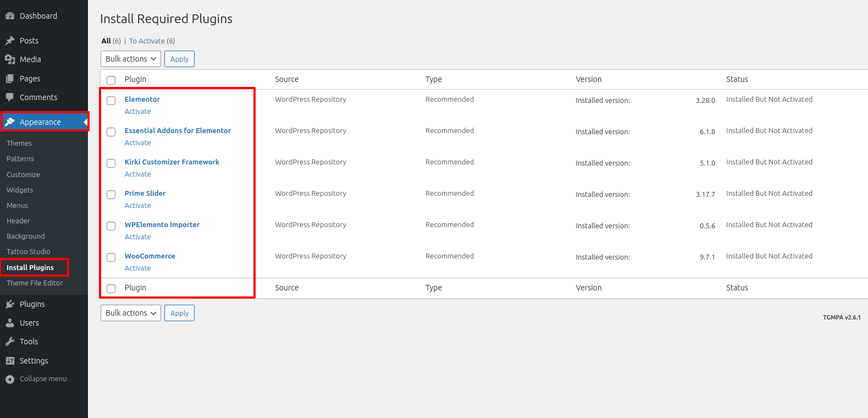Click the Dashboard gauge icon
Viewport: 868px width, 418px height.
10,16
